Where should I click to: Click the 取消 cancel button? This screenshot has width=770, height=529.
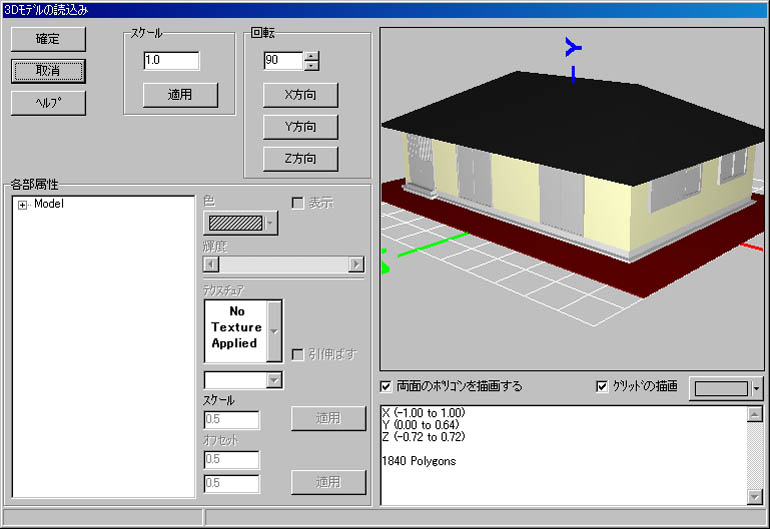click(x=48, y=71)
